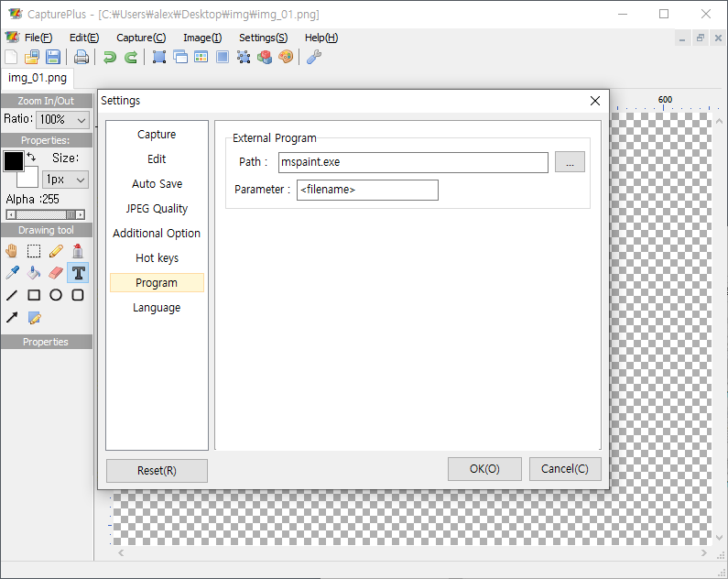Expand the pen Size dropdown
The height and width of the screenshot is (579, 728).
click(x=66, y=180)
